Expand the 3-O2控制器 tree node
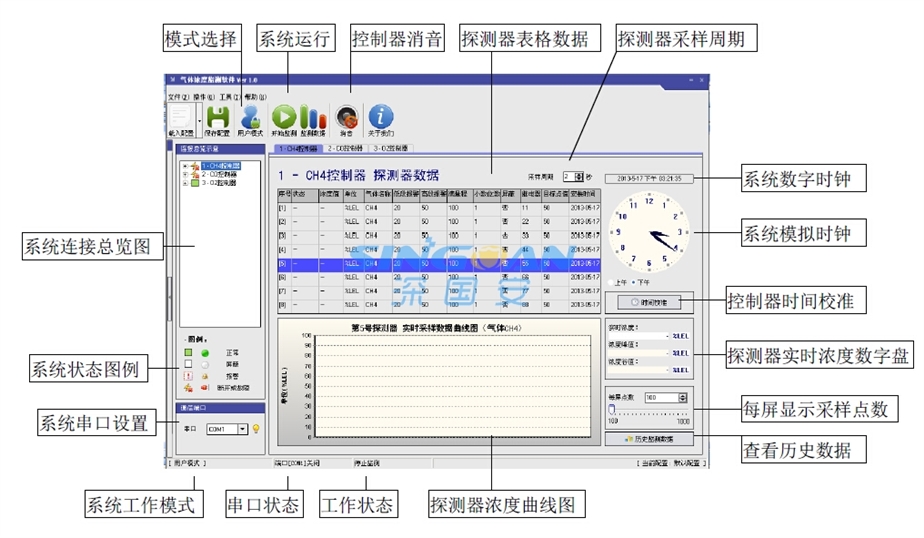The width and height of the screenshot is (924, 538). [184, 183]
